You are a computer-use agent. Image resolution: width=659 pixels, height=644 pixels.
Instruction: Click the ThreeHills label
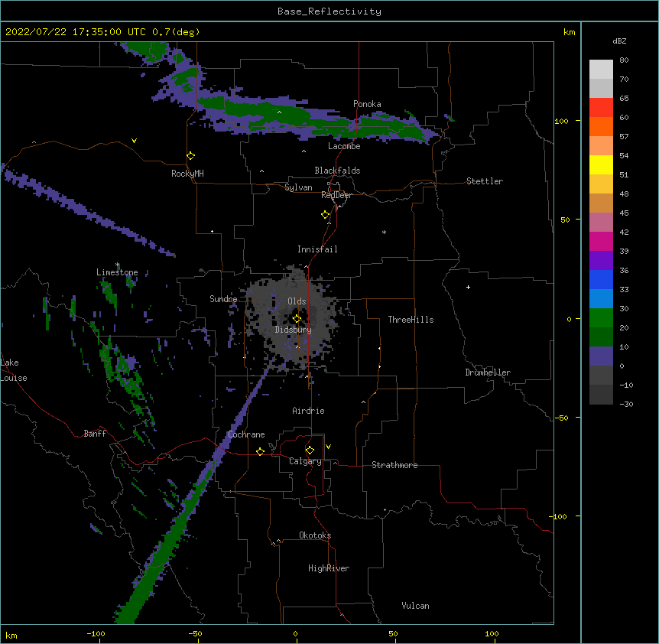coord(411,320)
